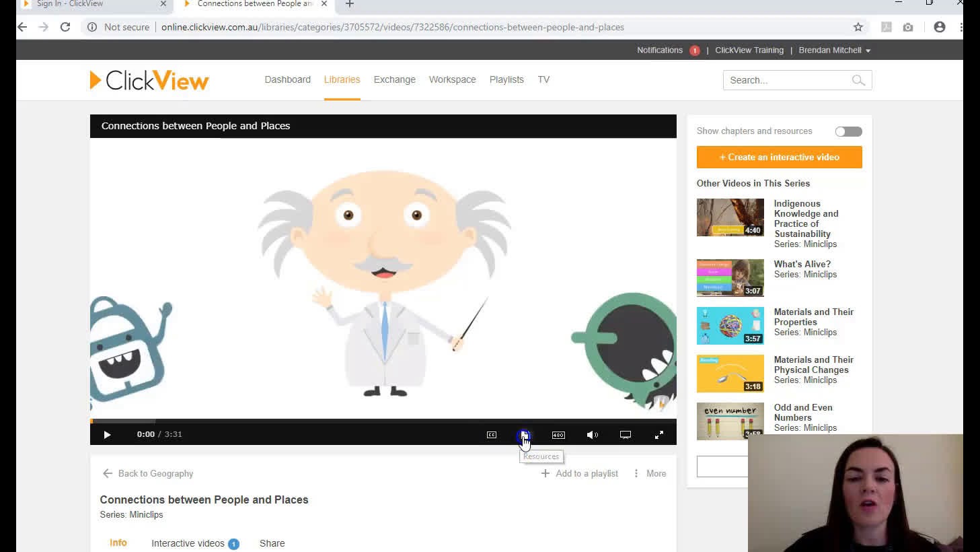Open the Resources icon in player
980x552 pixels.
point(525,435)
